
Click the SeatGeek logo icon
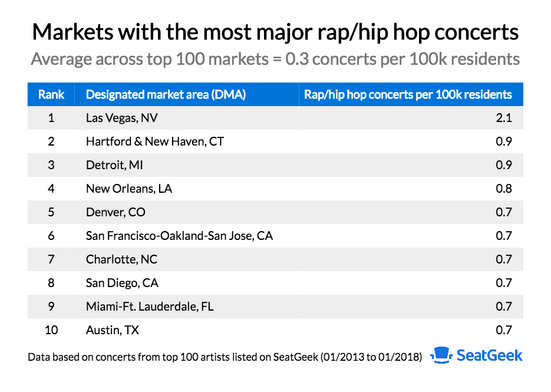pos(441,355)
